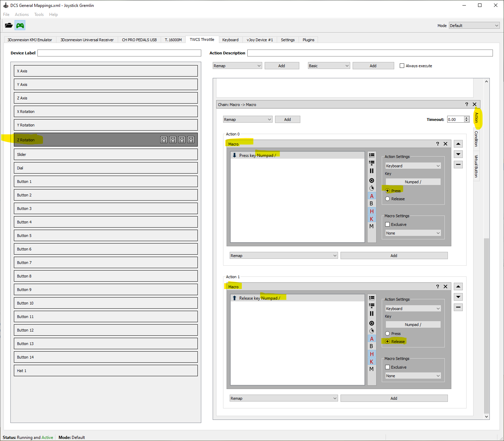Move Action 0 up with arrow button
This screenshot has height=441, width=504.
click(x=458, y=144)
